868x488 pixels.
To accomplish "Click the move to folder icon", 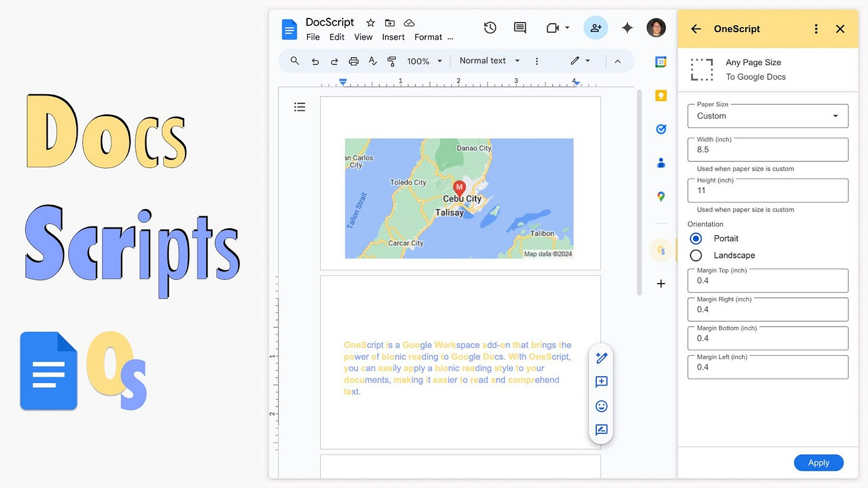I will 390,23.
